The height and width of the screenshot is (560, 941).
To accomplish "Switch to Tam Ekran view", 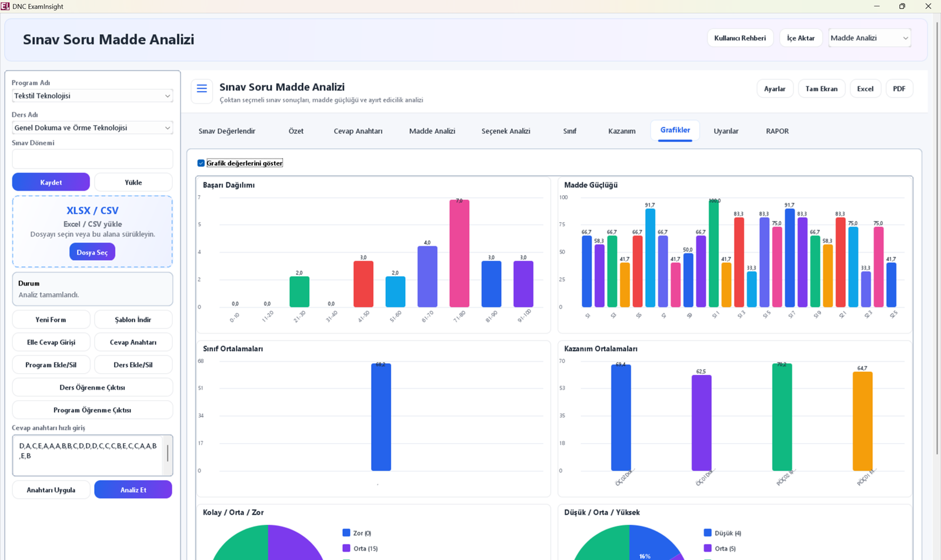I will tap(822, 89).
